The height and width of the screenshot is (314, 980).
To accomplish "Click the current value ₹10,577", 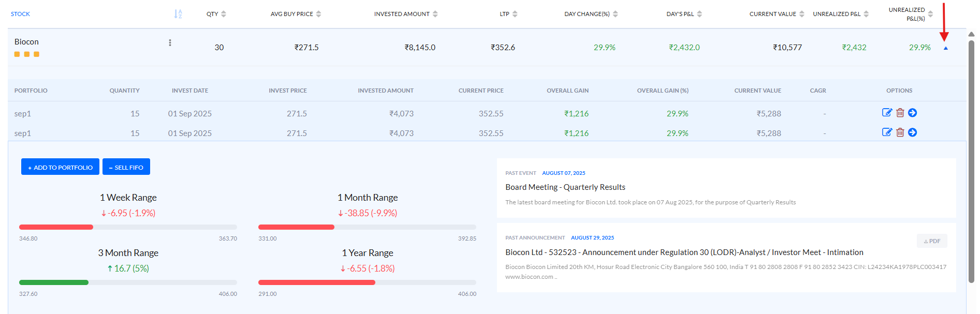I will [787, 48].
